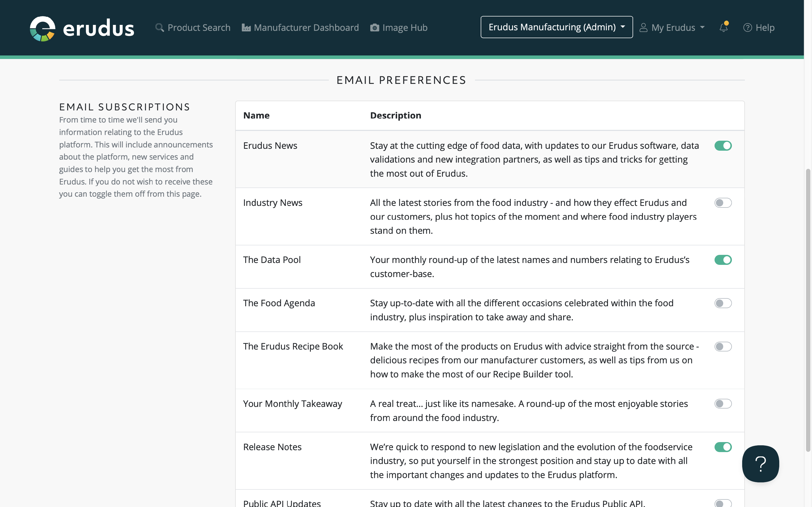Click the Image Hub camera icon
The image size is (812, 507).
tap(374, 28)
